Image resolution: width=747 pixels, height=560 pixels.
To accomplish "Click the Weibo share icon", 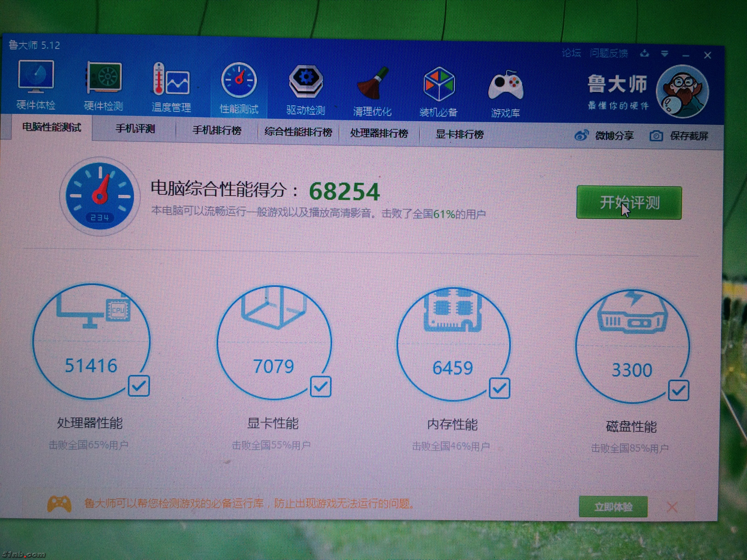I will pyautogui.click(x=582, y=135).
